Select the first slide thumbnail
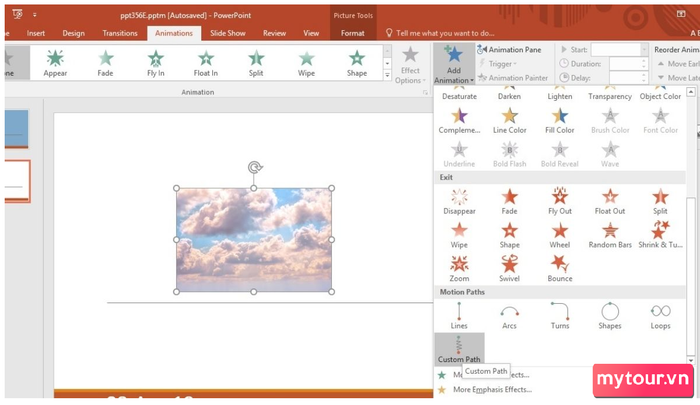 click(x=17, y=129)
